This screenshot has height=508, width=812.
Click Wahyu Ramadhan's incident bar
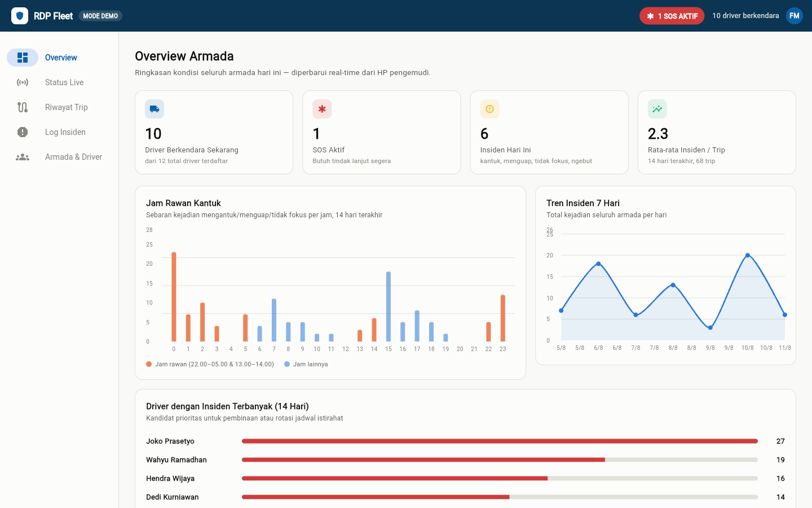pyautogui.click(x=500, y=459)
